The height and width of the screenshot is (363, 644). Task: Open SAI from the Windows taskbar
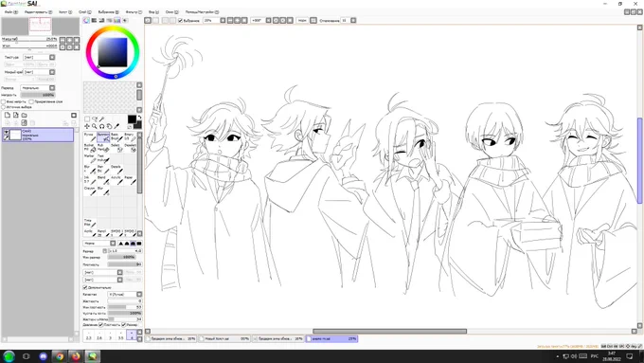pos(93,356)
